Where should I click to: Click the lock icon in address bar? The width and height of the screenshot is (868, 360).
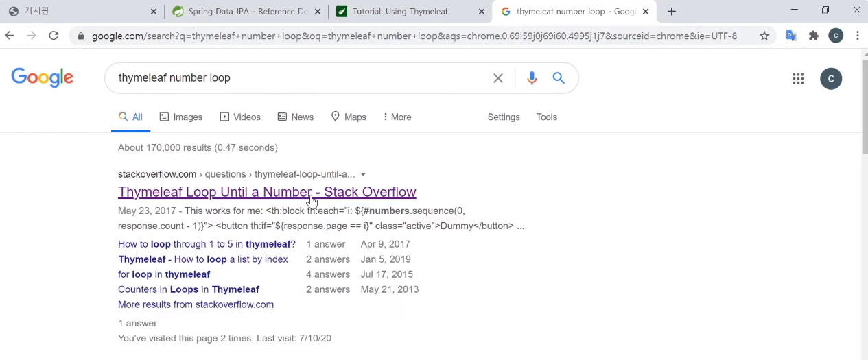81,36
